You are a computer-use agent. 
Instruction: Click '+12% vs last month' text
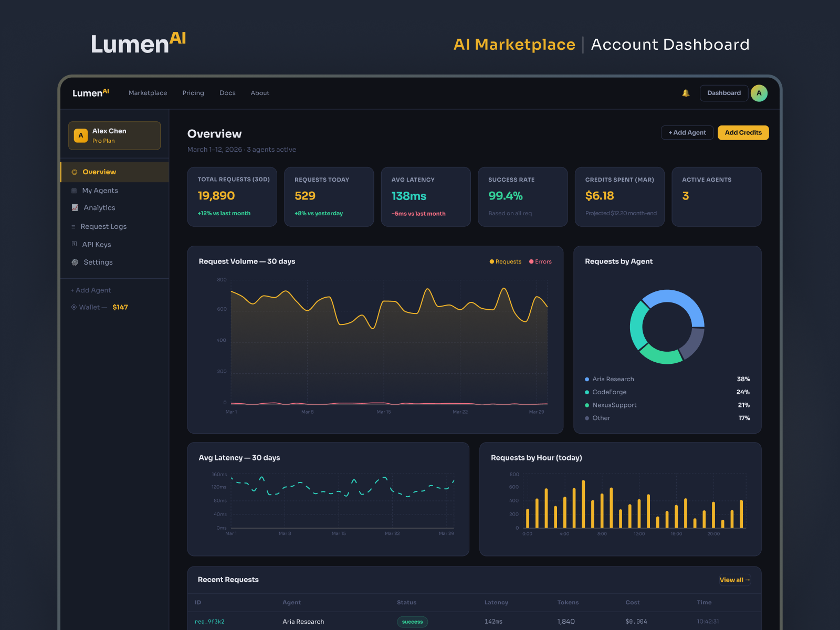[224, 213]
